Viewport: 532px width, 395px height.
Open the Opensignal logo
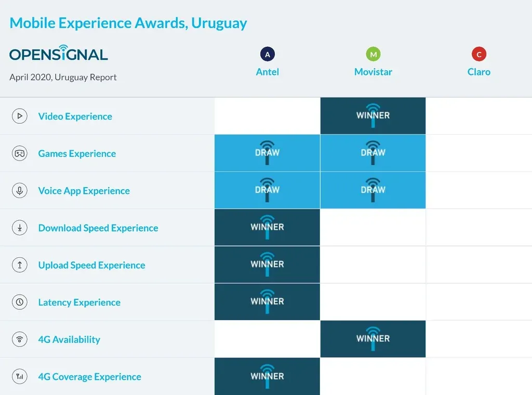pyautogui.click(x=59, y=53)
